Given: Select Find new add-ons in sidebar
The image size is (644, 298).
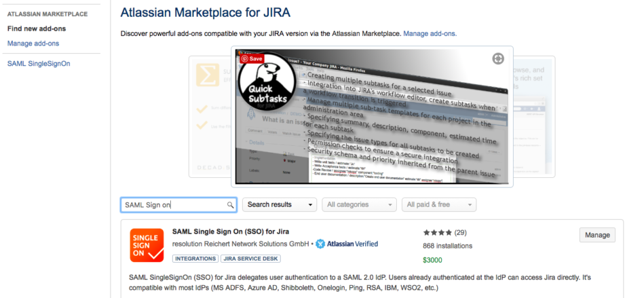Looking at the screenshot, I should (37, 29).
